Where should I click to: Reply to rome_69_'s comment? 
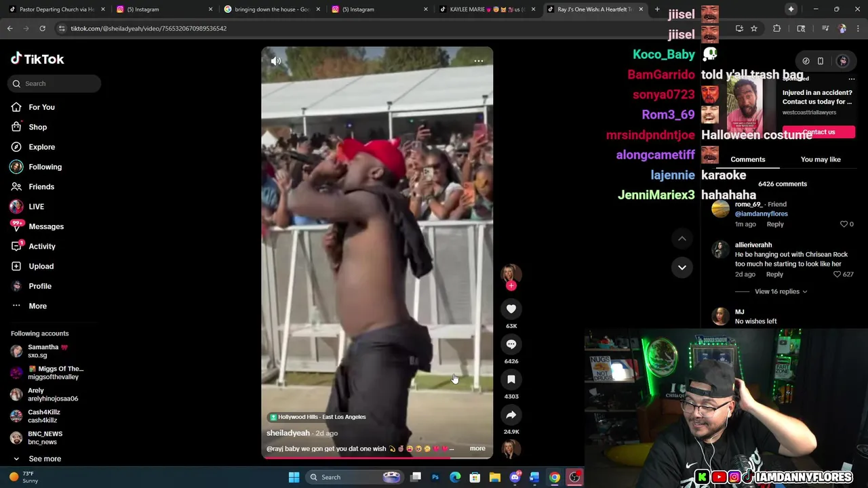click(x=775, y=224)
